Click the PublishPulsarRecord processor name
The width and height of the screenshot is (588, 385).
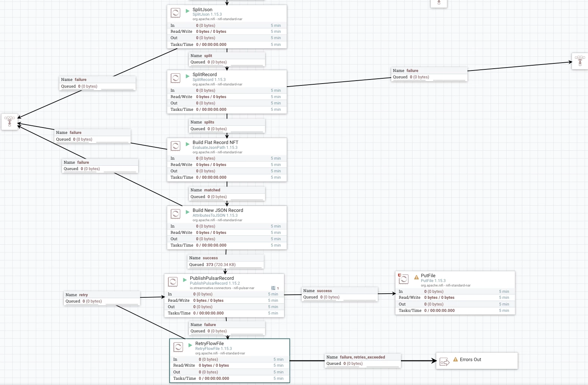[x=212, y=278]
